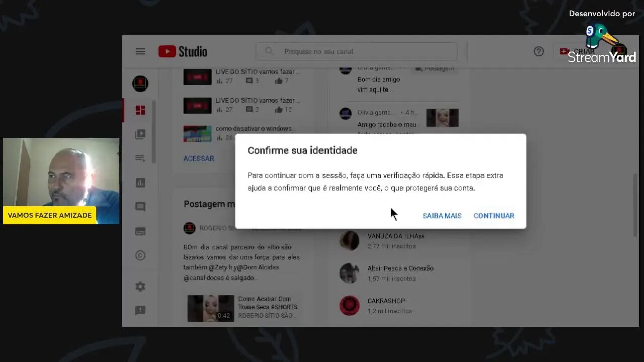This screenshot has width=644, height=362.
Task: Click the page scrollbar of the Studio window
Action: click(x=635, y=205)
